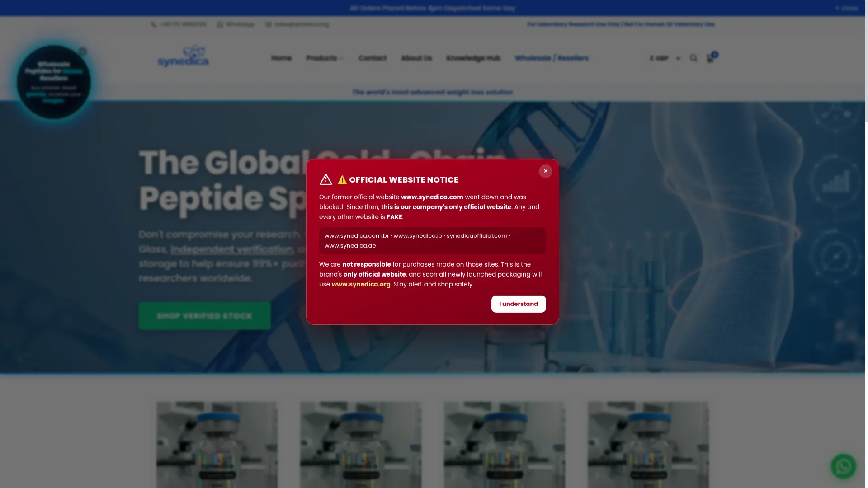Image resolution: width=868 pixels, height=488 pixels.
Task: Click the WhatsApp link in top bar
Action: tap(236, 24)
